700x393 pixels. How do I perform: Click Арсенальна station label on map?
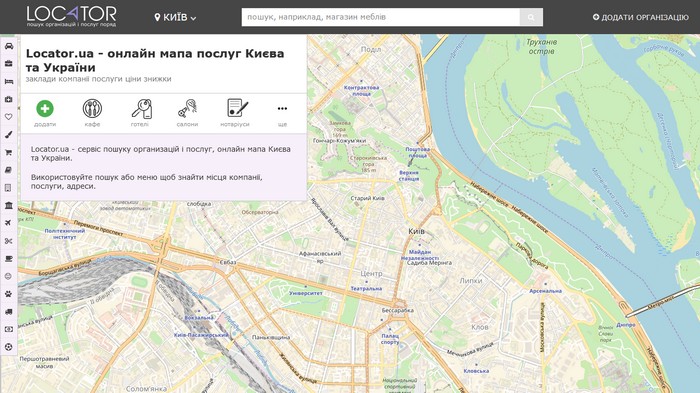tap(546, 291)
